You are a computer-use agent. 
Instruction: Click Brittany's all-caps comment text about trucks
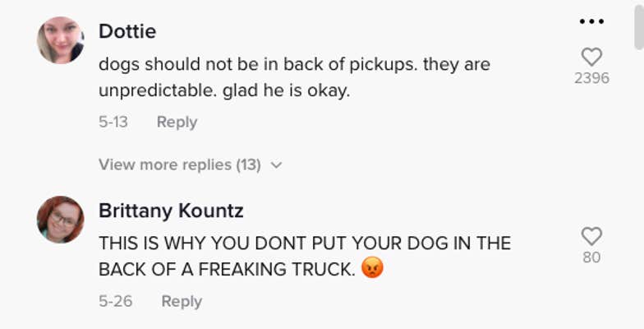click(304, 256)
